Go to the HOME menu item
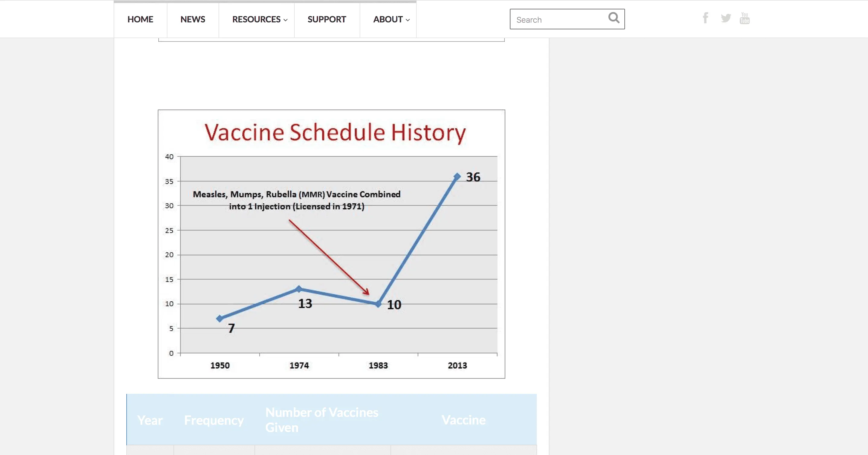This screenshot has width=868, height=455. 140,19
